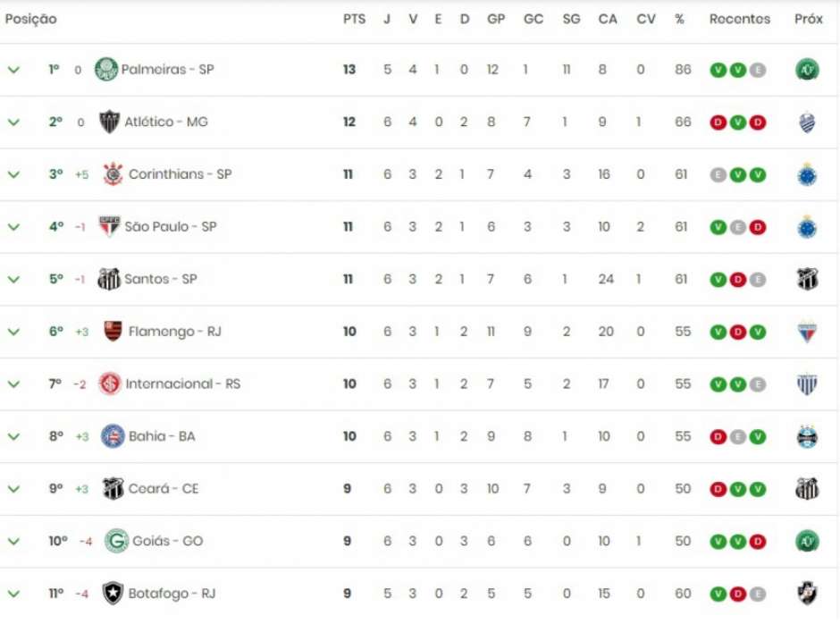This screenshot has height=641, width=840.
Task: Click the PTS column header
Action: pos(354,18)
